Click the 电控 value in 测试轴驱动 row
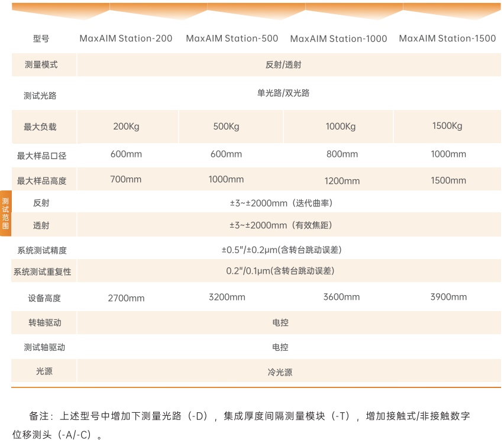 click(280, 347)
